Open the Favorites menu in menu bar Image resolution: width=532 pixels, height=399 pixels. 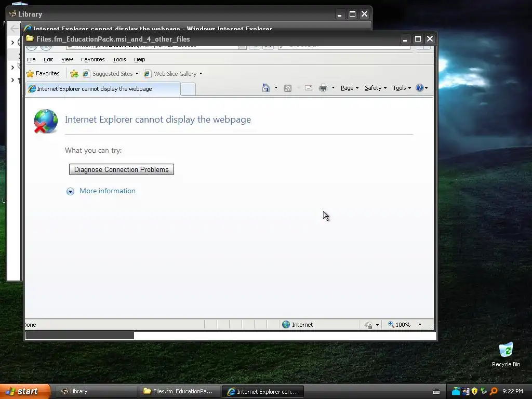(x=92, y=59)
